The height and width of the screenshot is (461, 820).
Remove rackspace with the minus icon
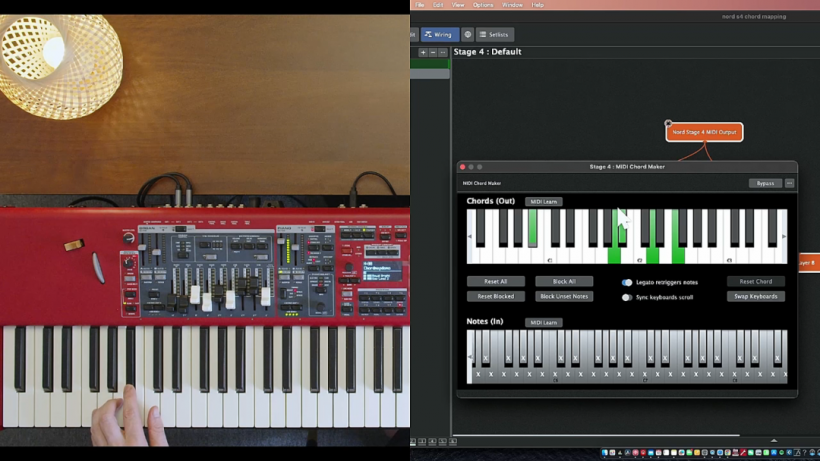433,52
